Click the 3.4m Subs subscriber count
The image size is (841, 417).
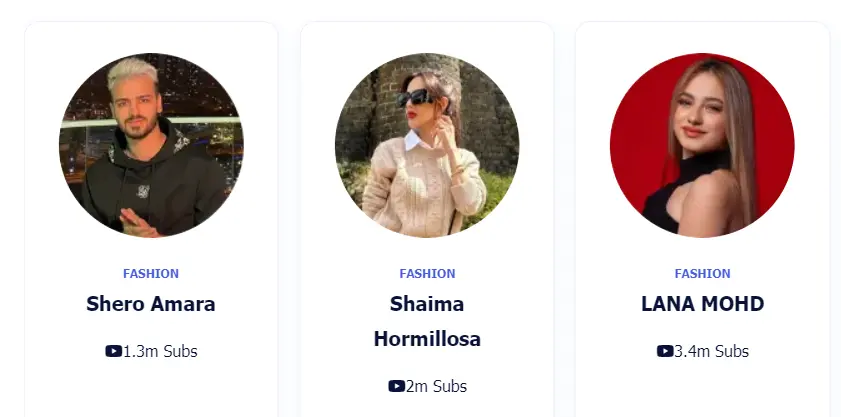pyautogui.click(x=711, y=351)
